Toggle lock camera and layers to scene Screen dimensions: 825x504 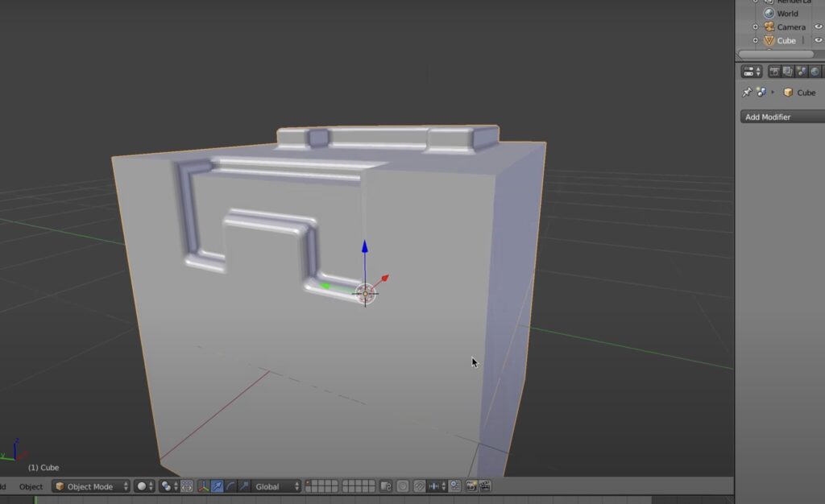pyautogui.click(x=386, y=486)
